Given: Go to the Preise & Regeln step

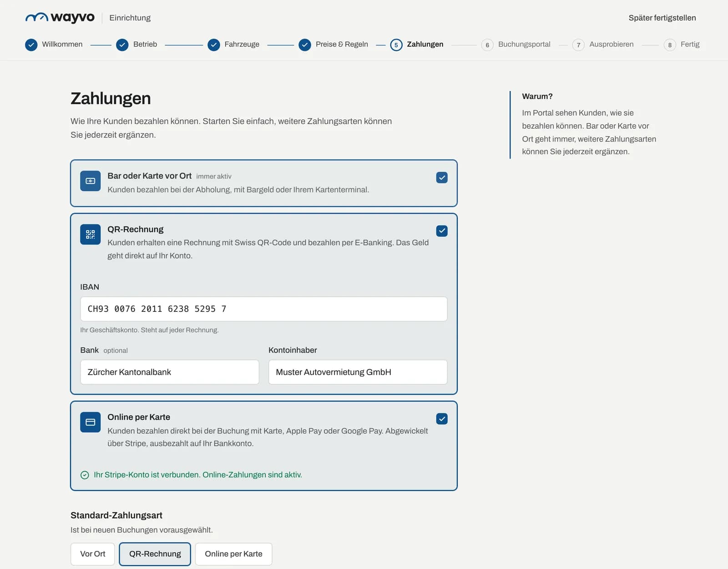Looking at the screenshot, I should pyautogui.click(x=342, y=44).
